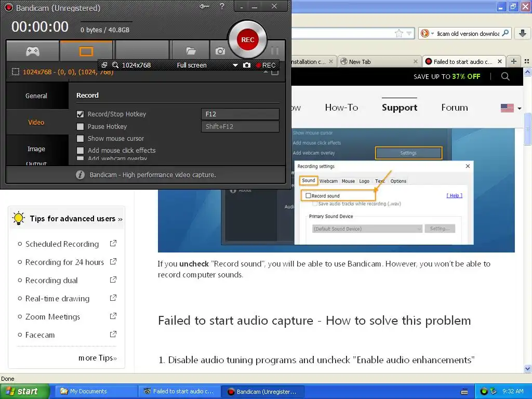Viewport: 532px width, 399px height.
Task: Switch to Bandicam taskbar item
Action: click(x=262, y=392)
